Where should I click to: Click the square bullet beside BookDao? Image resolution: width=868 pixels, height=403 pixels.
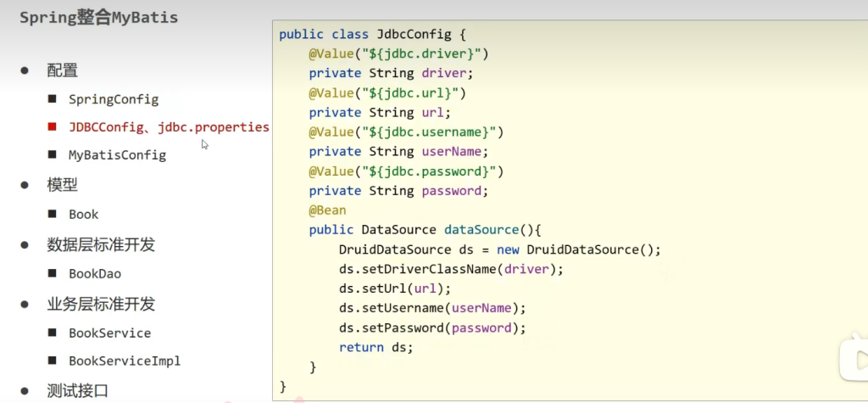53,274
